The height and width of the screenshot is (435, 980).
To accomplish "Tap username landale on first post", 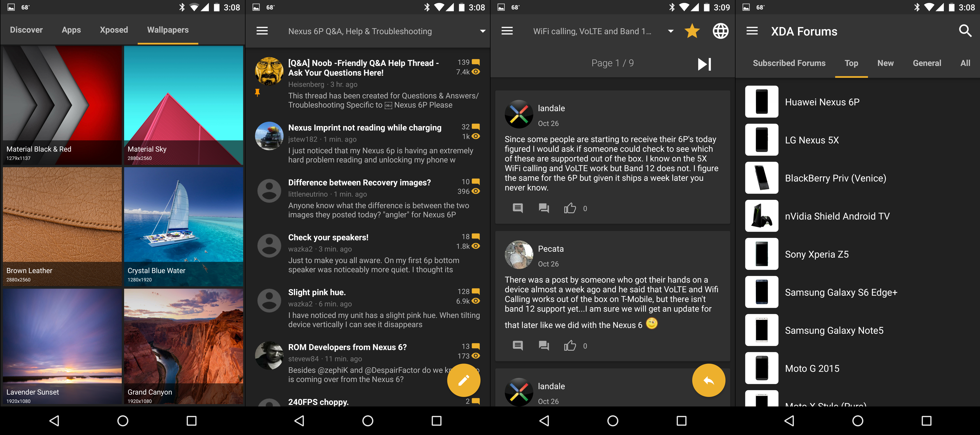I will (551, 108).
